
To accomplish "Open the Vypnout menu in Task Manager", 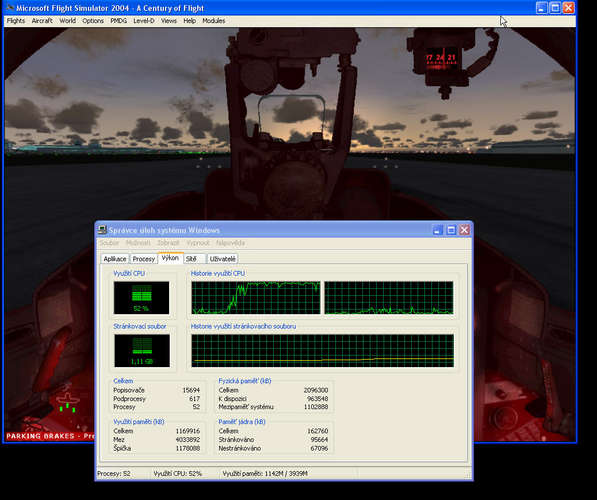I will 198,243.
